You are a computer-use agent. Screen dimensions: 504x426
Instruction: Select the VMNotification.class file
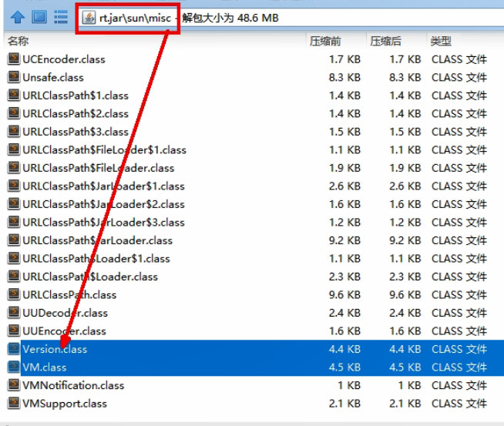(x=73, y=385)
